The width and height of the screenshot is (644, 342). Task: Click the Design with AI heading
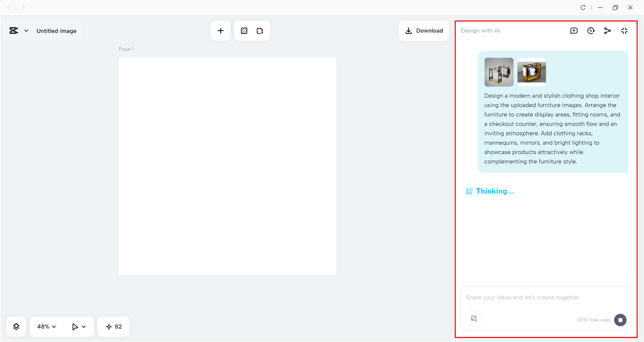[480, 31]
